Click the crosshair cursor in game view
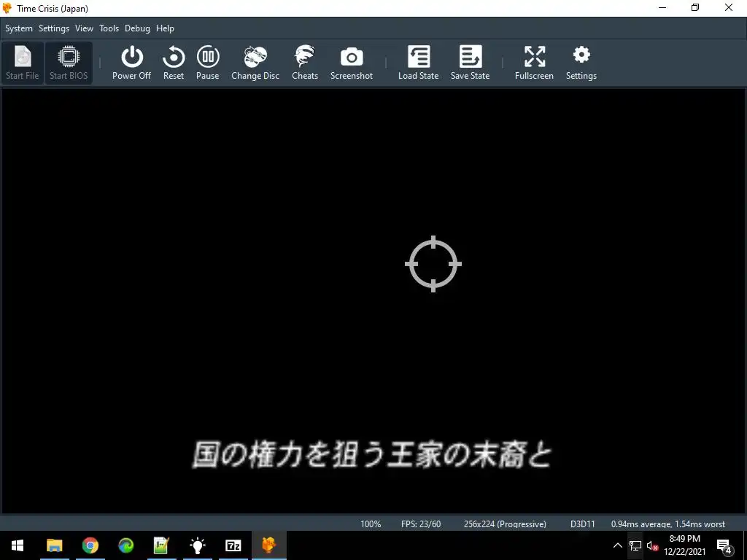The image size is (747, 560). [433, 263]
